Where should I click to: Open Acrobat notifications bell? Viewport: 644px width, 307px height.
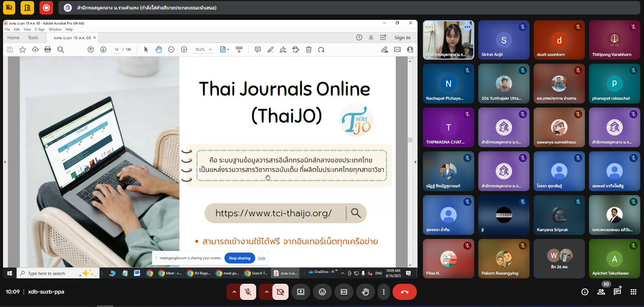click(x=371, y=37)
